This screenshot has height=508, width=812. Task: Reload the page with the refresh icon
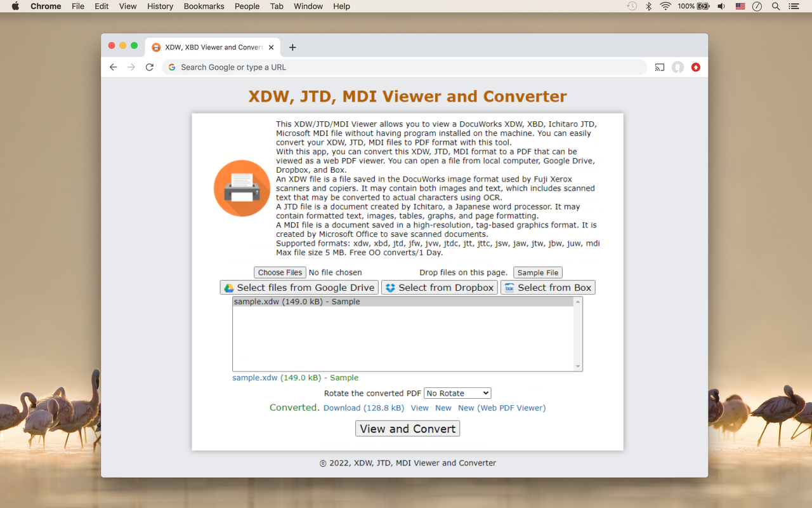pyautogui.click(x=149, y=67)
